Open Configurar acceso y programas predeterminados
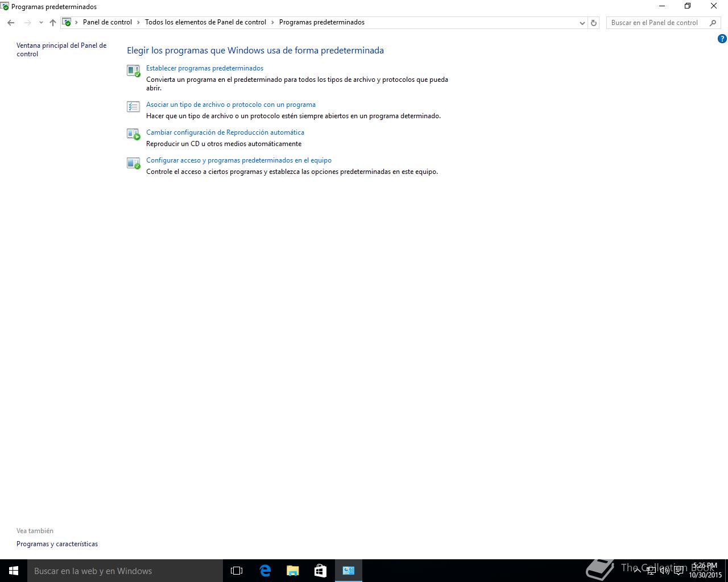The width and height of the screenshot is (728, 582). (x=239, y=160)
